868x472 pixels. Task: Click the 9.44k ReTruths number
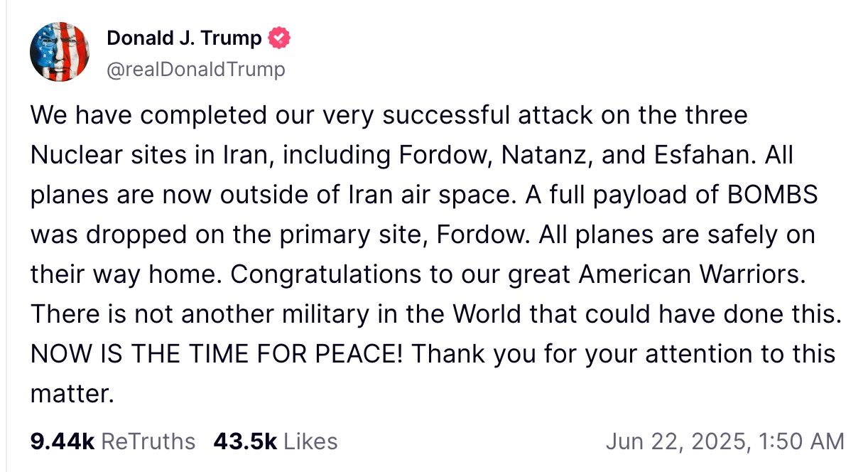63,441
